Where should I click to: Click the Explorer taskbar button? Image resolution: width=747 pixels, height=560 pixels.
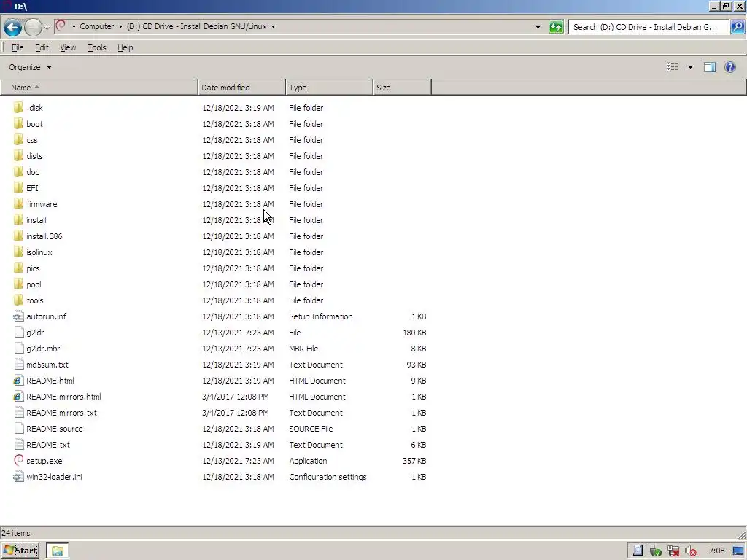[58, 551]
